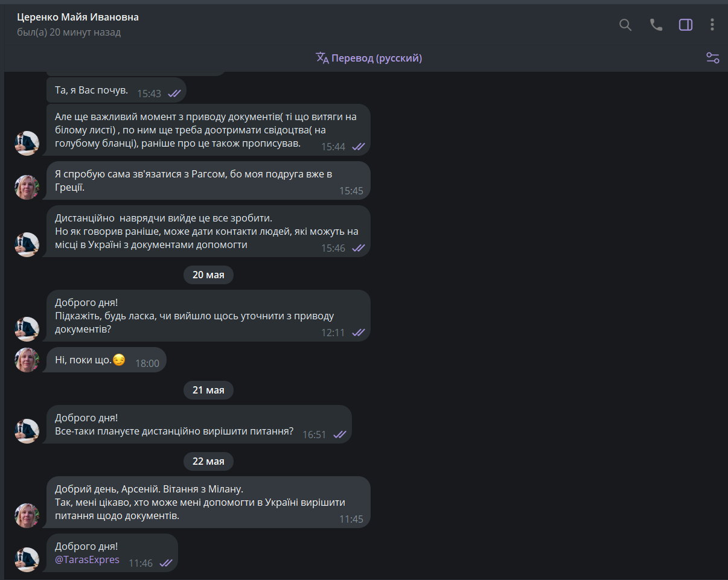This screenshot has height=580, width=728.
Task: Click the Перевод (русский) translate bar
Action: click(x=369, y=58)
